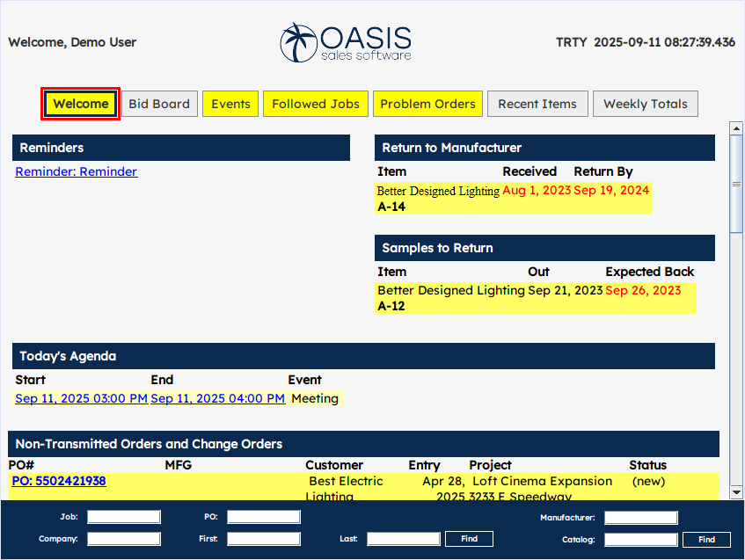Open the Problem Orders tab
The image size is (745, 560).
click(x=427, y=103)
